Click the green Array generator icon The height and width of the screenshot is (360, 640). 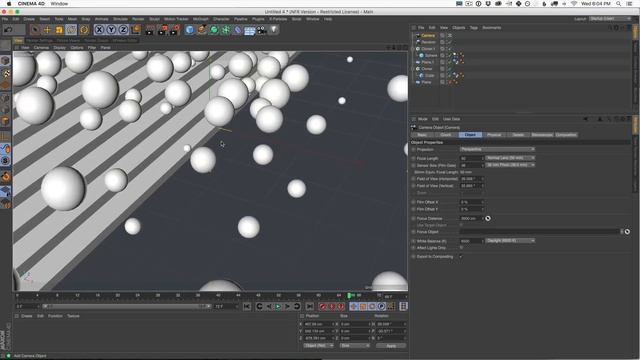[x=226, y=30]
